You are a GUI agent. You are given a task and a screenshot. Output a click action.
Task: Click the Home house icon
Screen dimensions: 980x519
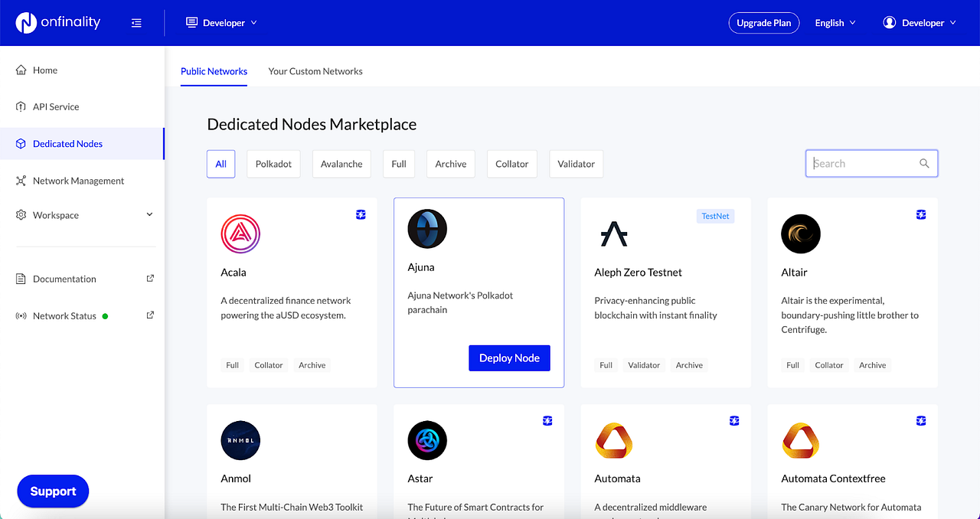[21, 70]
